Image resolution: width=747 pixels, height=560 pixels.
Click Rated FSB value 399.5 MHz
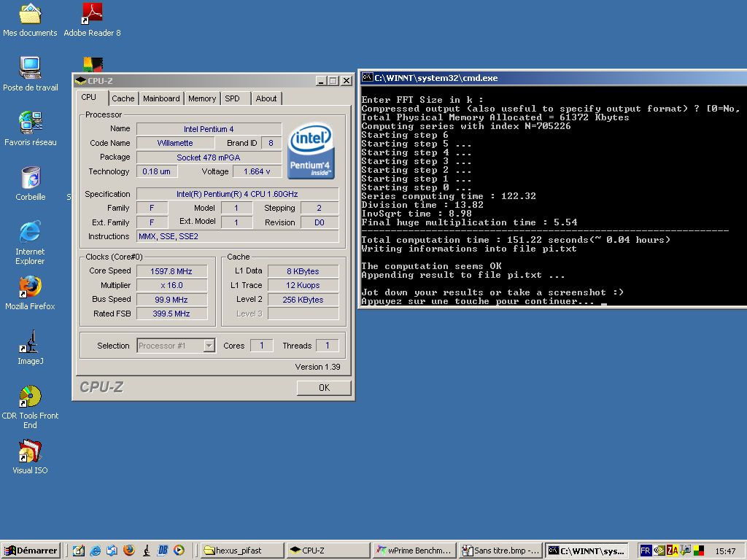[171, 314]
